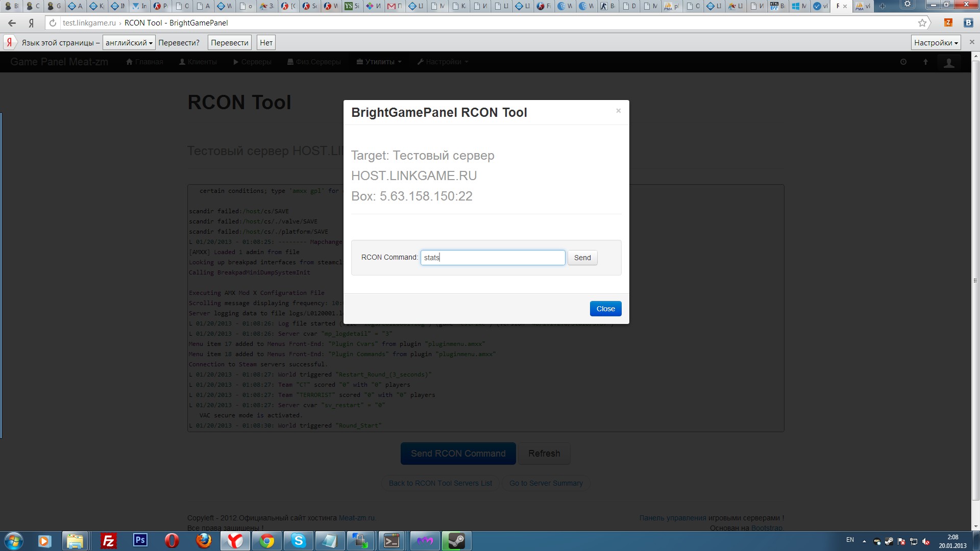Click the 'Game Panel Meat-zm' brand link

click(59, 62)
